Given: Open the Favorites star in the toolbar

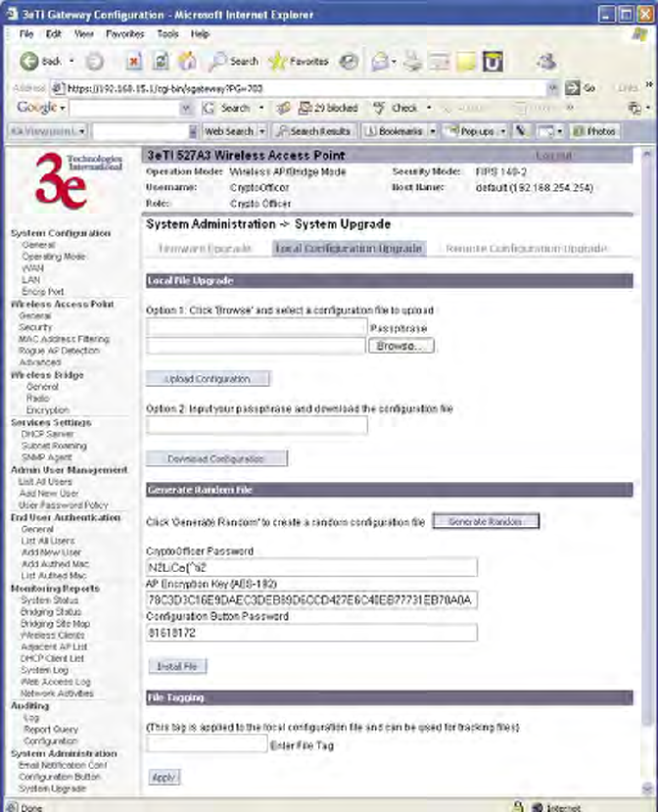Looking at the screenshot, I should (x=299, y=61).
